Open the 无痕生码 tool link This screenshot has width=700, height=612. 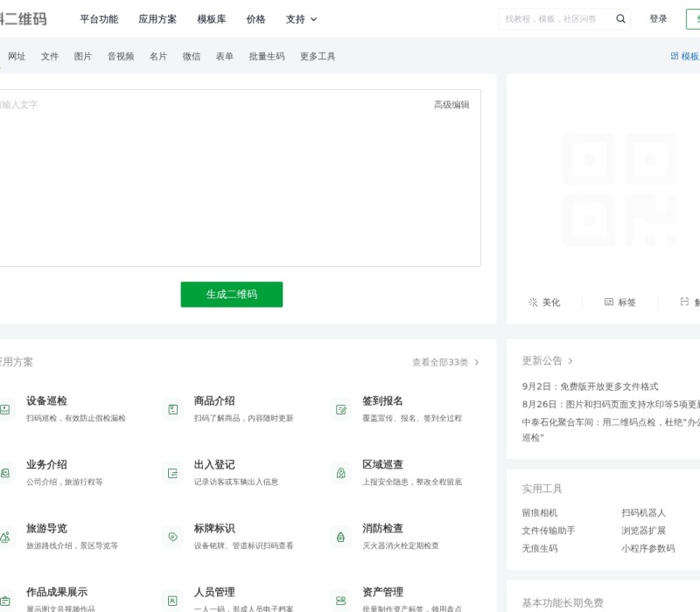tap(540, 548)
